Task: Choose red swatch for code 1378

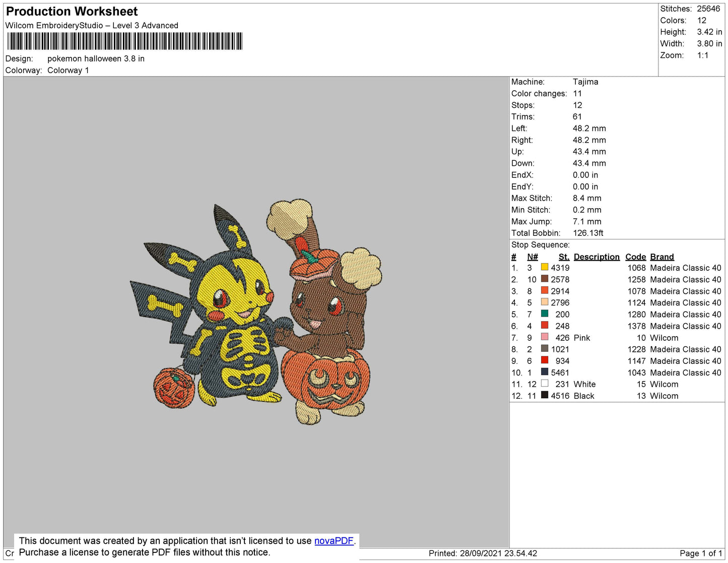Action: 545,325
